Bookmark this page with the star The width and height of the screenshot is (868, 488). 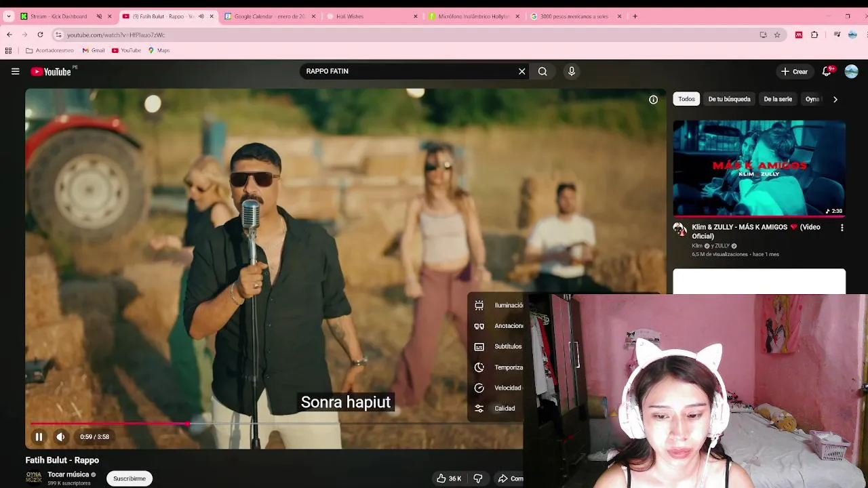pos(777,35)
